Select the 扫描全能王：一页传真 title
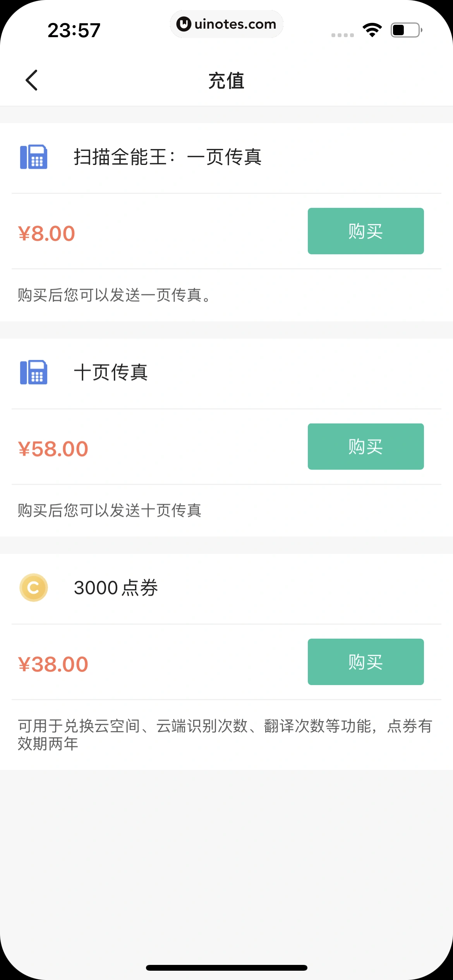The width and height of the screenshot is (453, 980). coord(168,157)
